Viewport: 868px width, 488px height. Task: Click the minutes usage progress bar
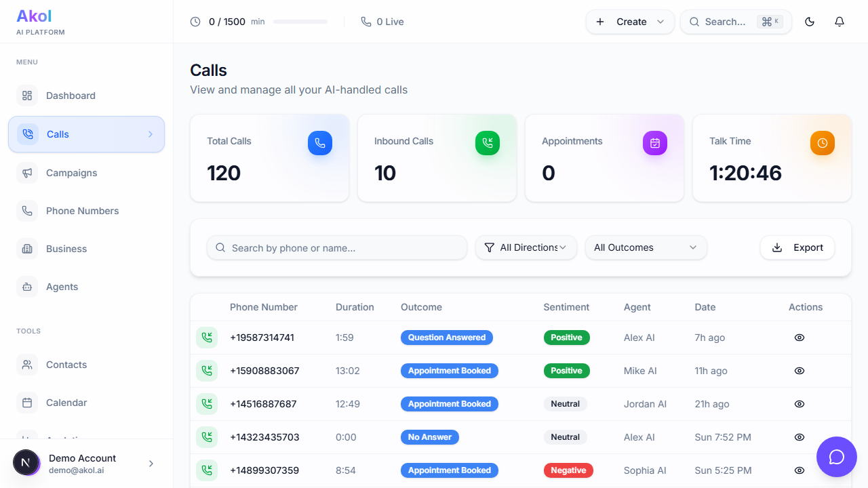(x=300, y=22)
